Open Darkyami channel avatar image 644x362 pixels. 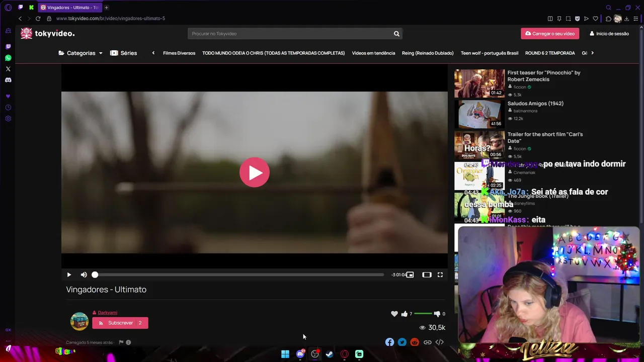(x=79, y=321)
